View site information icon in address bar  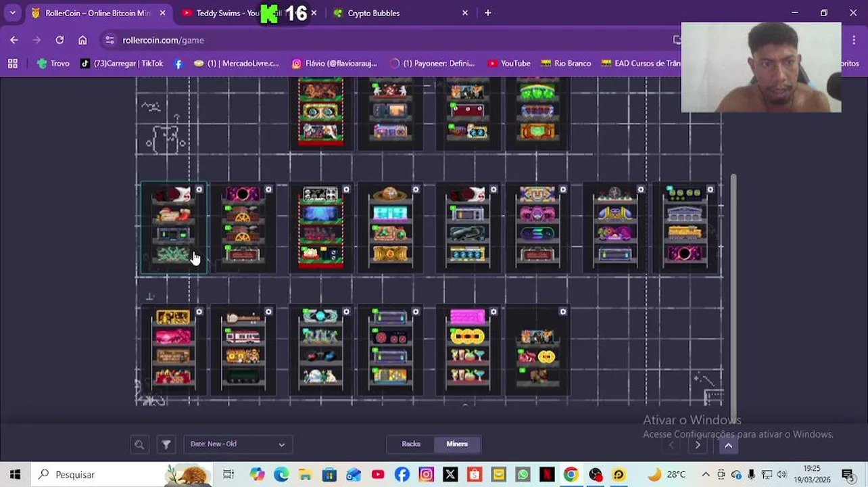110,40
